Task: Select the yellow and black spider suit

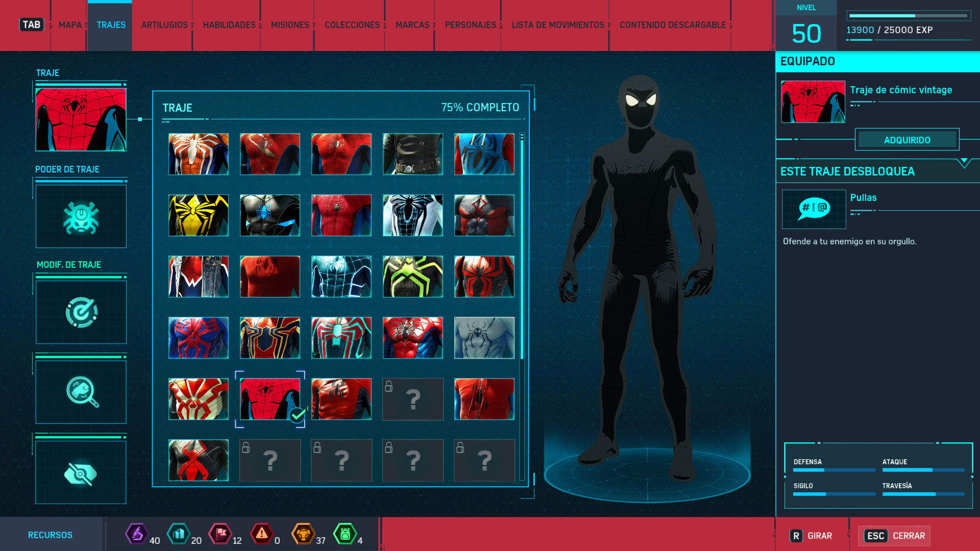Action: (x=199, y=215)
